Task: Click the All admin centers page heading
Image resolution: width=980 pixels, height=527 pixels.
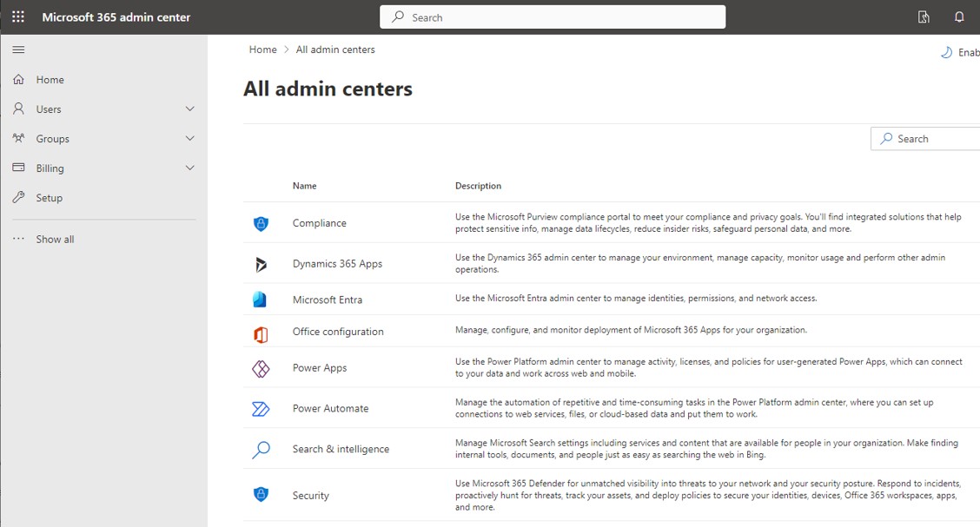Action: [328, 89]
